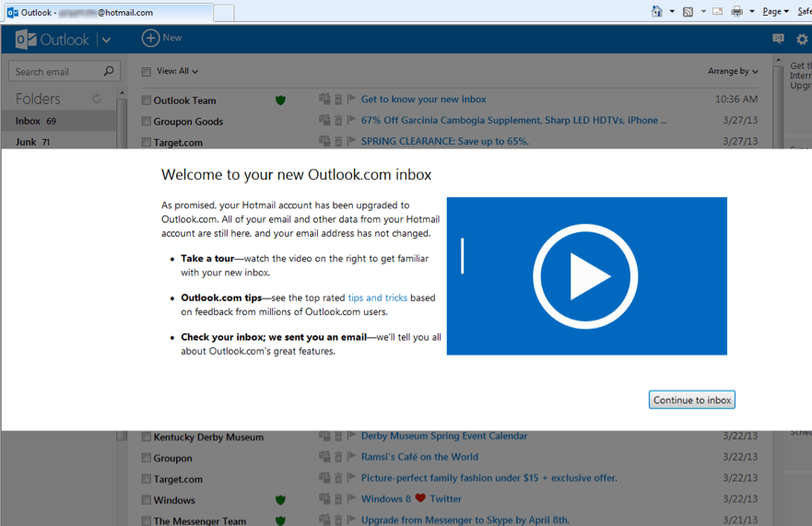812x526 pixels.
Task: Flag the Outlook Team message
Action: (x=351, y=99)
